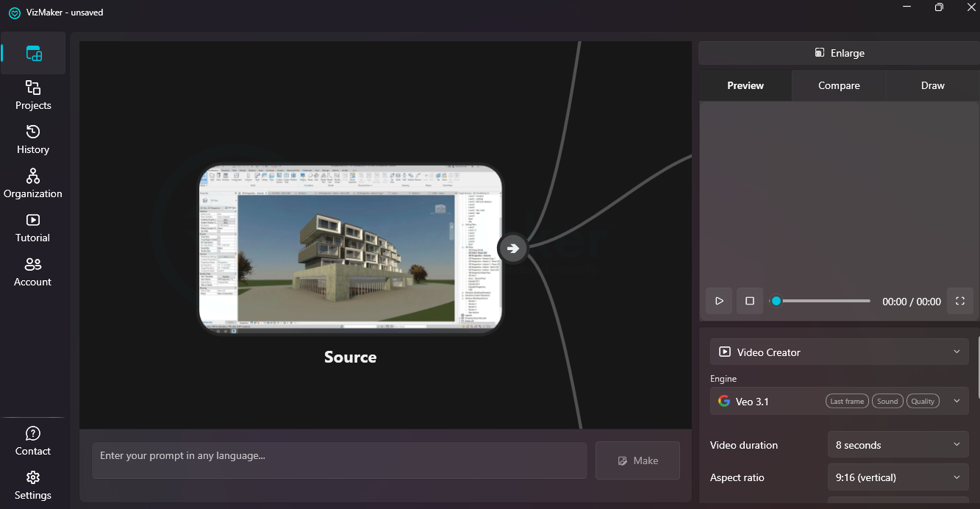Toggle the Sound engine tag
This screenshot has height=509, width=980.
[887, 401]
